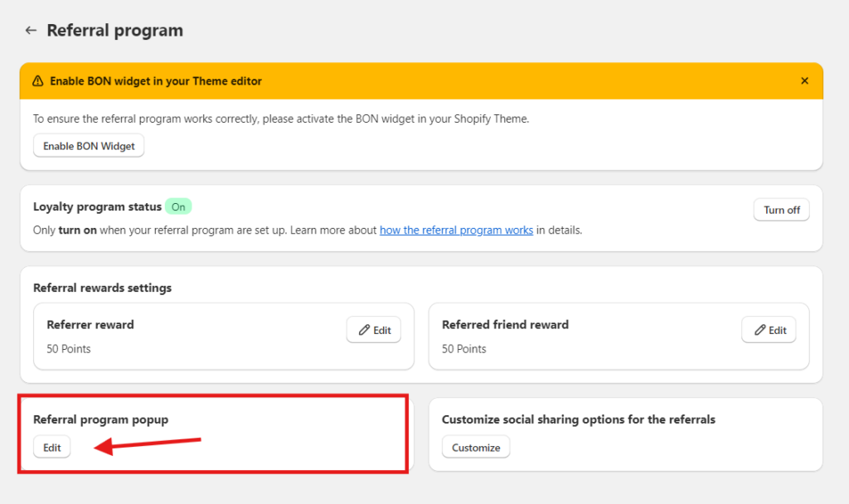Click the pencil icon on Referred friend reward

pos(759,329)
